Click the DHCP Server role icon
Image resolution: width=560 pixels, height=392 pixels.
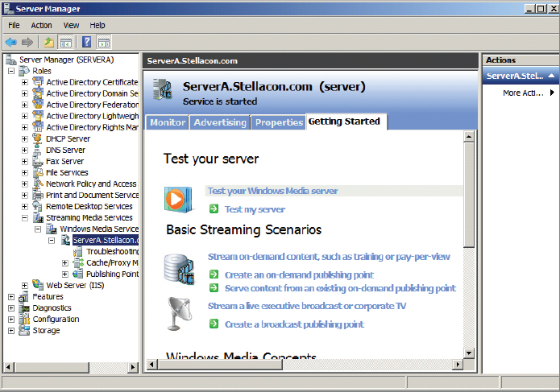tap(37, 138)
